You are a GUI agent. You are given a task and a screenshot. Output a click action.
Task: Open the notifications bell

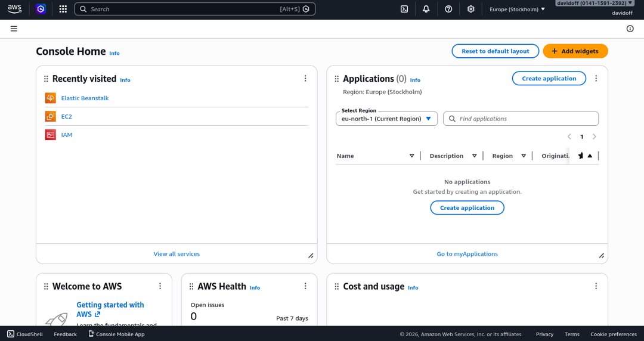[x=426, y=9]
